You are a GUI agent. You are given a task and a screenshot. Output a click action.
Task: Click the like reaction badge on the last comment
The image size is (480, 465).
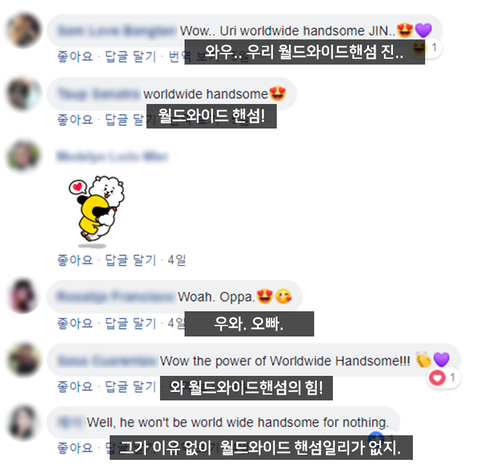[376, 436]
